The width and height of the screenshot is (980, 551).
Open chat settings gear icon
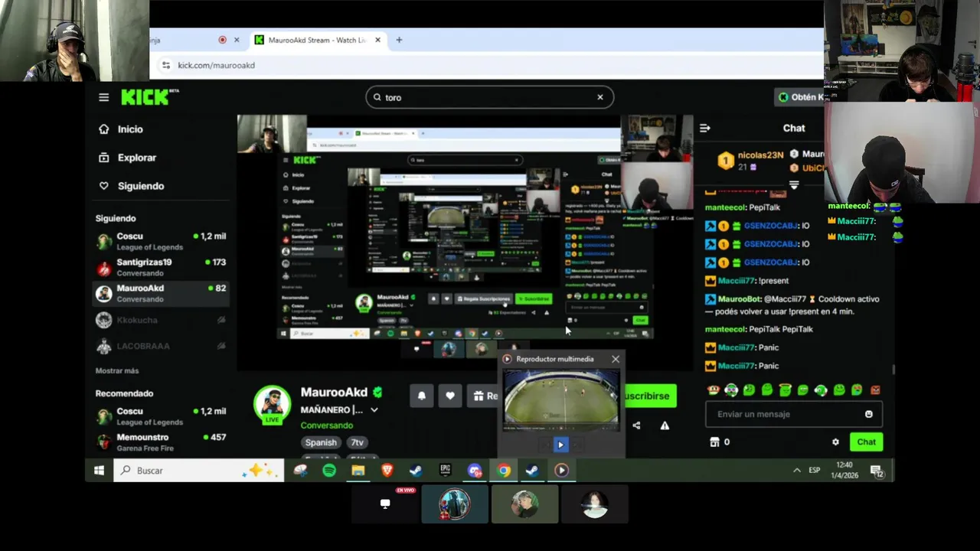[835, 442]
